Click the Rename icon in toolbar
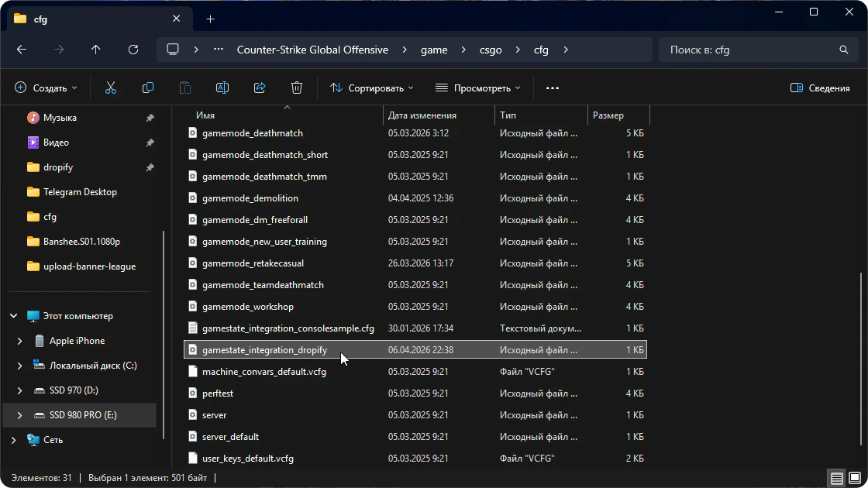 click(x=222, y=88)
